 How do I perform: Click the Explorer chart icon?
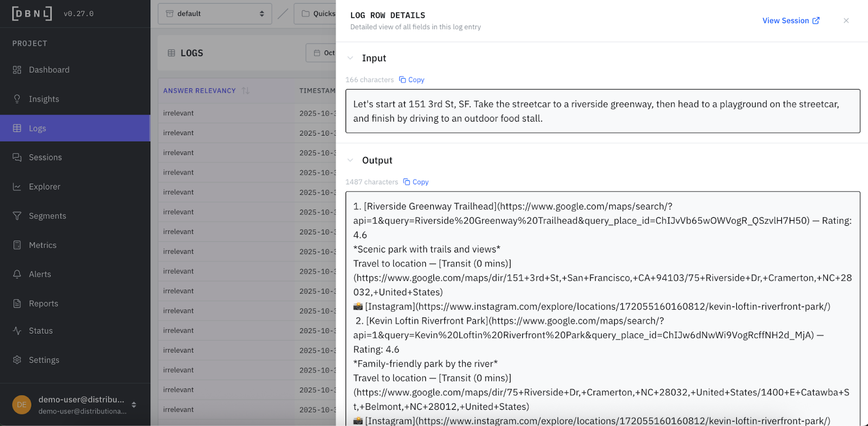[17, 187]
